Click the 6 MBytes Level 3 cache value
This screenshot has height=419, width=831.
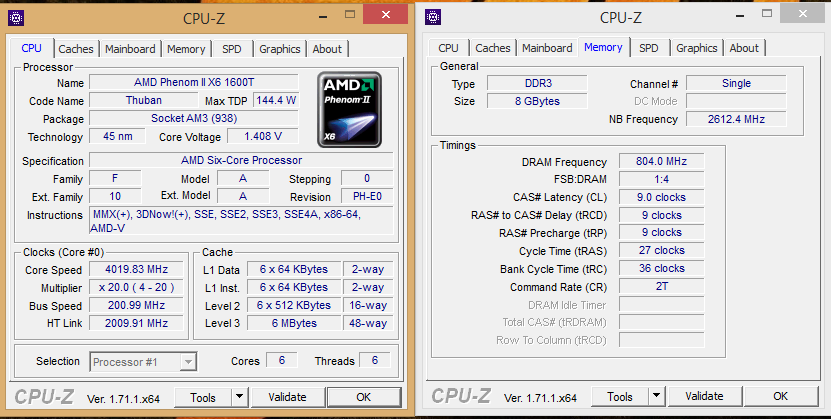pos(294,324)
